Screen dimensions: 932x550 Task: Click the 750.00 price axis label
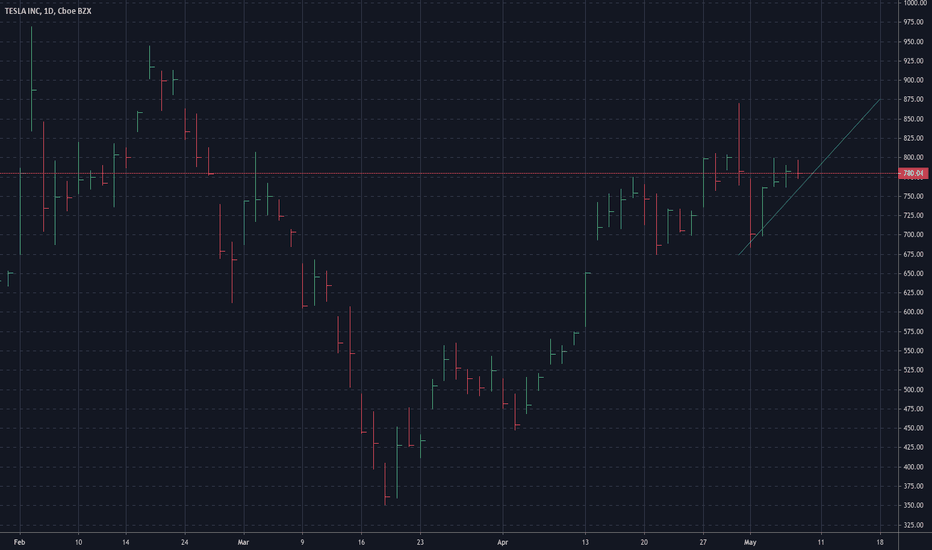tap(913, 196)
